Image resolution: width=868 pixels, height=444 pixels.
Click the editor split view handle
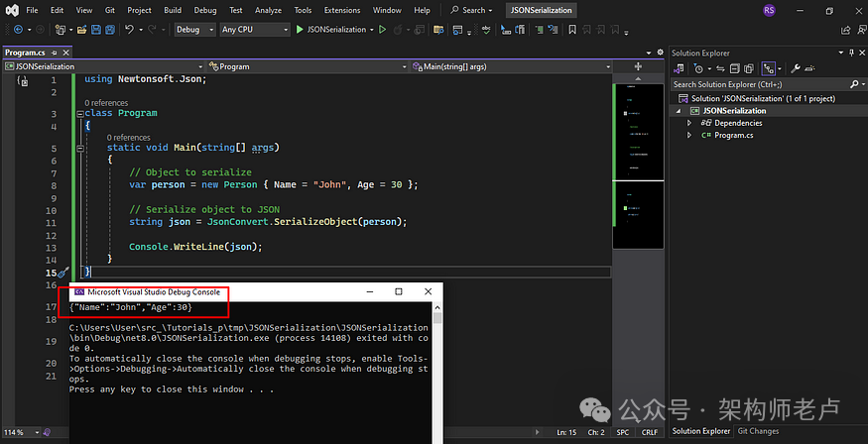click(x=638, y=66)
